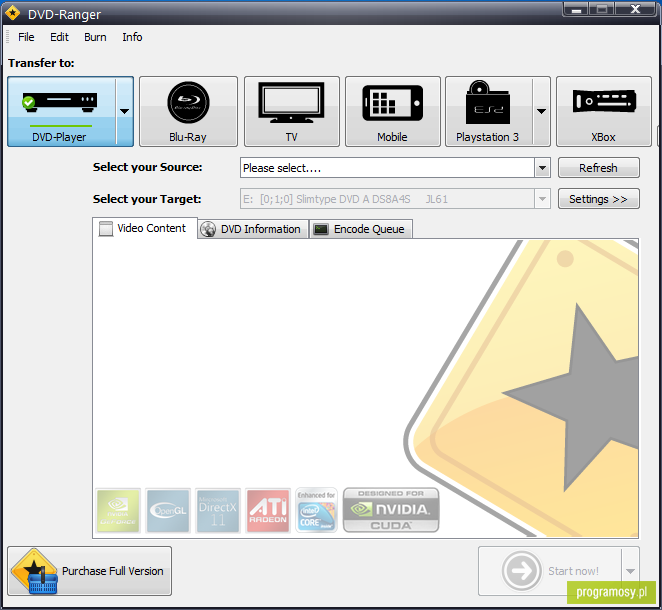Choose XBox as transfer target
Image resolution: width=662 pixels, height=610 pixels.
[x=604, y=111]
